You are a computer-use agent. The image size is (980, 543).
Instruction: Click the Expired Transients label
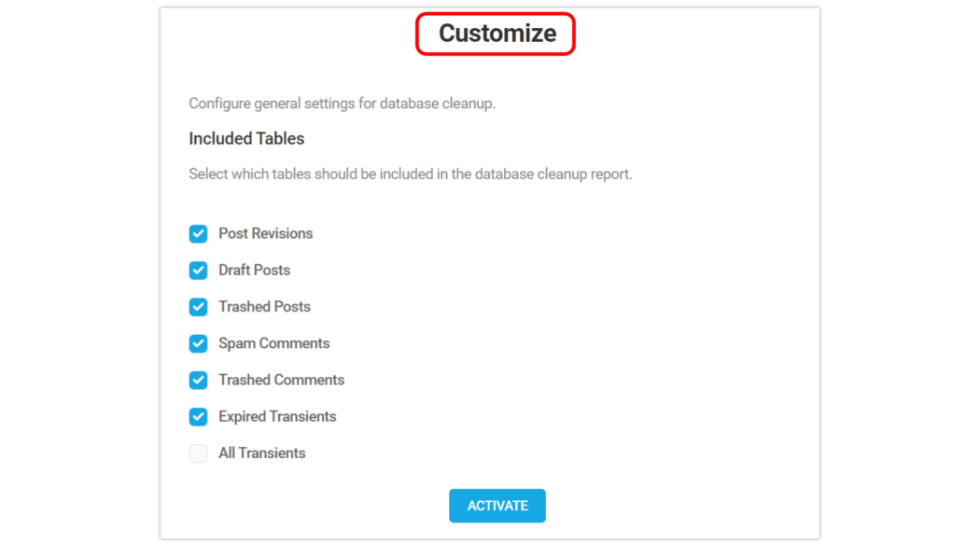pos(276,416)
